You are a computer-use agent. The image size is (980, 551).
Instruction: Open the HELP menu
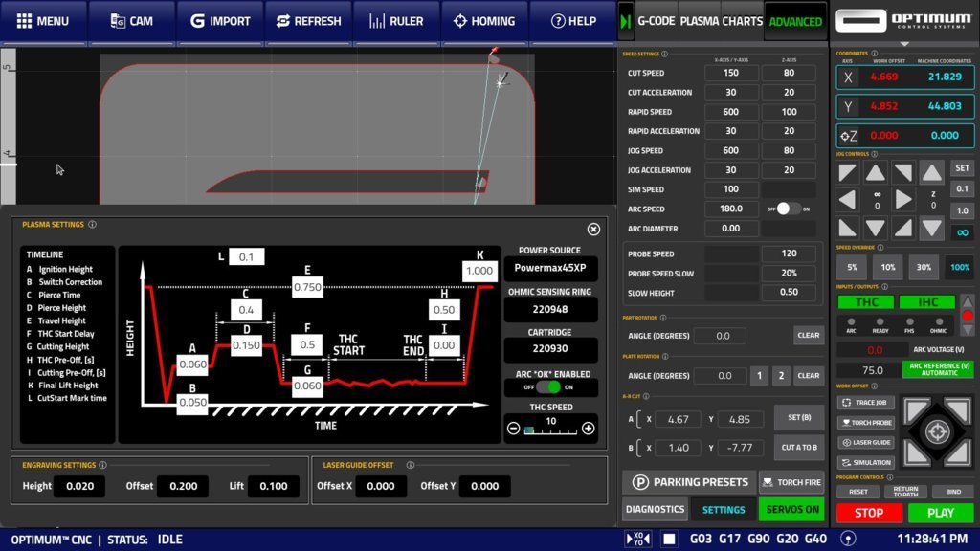coord(573,21)
